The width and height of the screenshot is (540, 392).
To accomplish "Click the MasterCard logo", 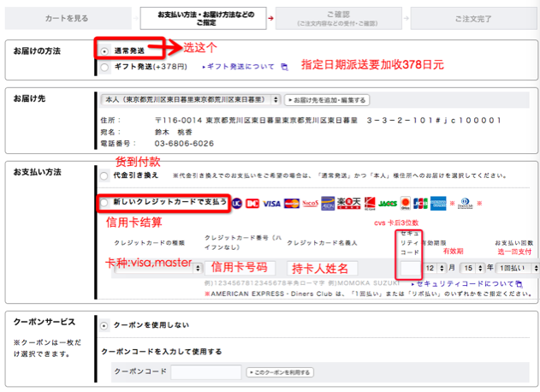I will 292,204.
